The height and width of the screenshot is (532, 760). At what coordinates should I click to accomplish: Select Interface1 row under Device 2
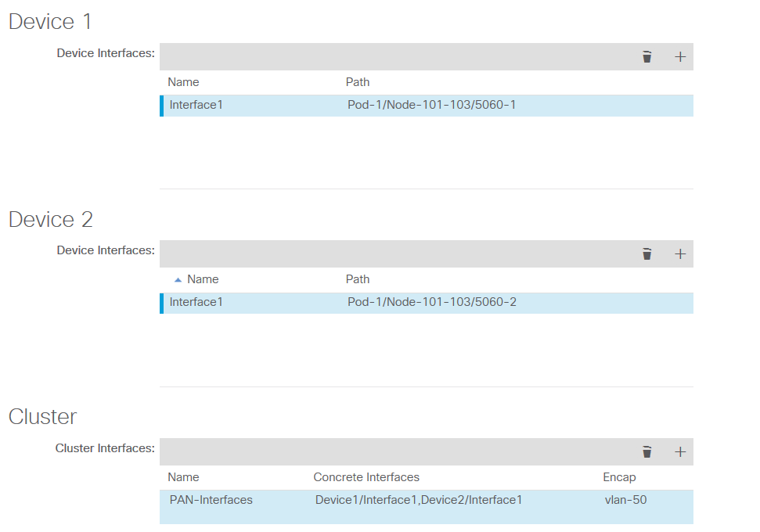196,302
